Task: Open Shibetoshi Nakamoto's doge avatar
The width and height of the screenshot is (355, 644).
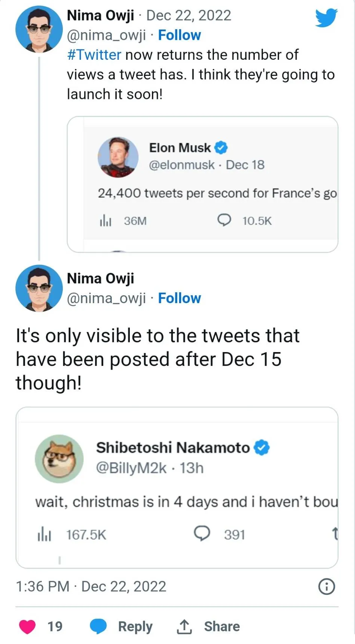Action: click(59, 459)
